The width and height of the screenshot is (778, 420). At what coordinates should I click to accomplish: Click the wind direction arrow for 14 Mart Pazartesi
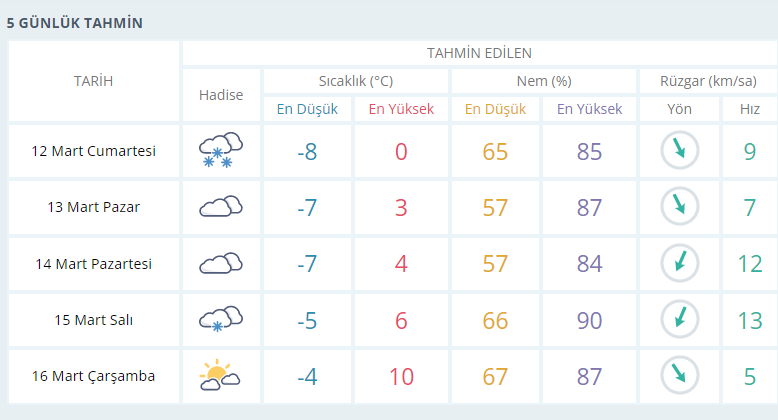tap(679, 263)
